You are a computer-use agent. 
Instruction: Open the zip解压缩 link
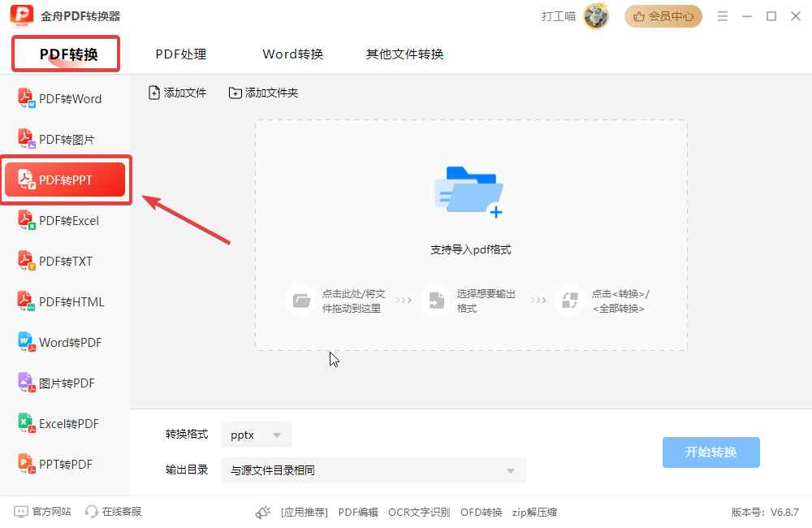click(534, 512)
